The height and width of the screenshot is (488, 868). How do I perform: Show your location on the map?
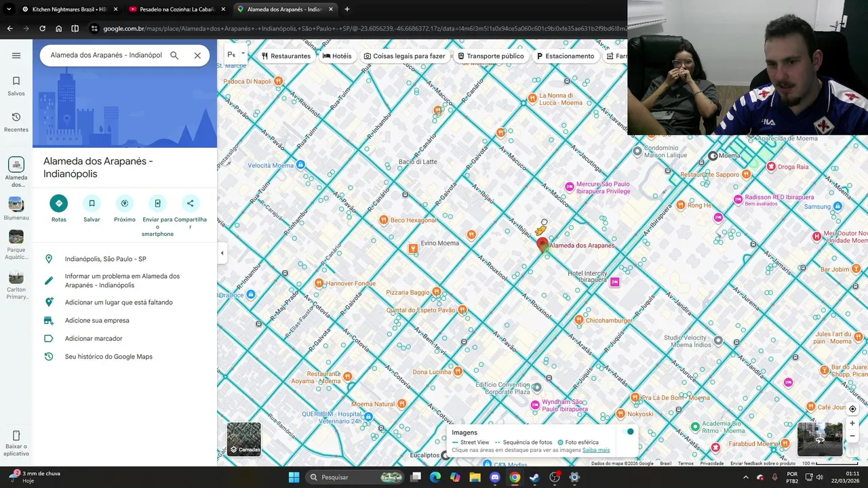852,409
